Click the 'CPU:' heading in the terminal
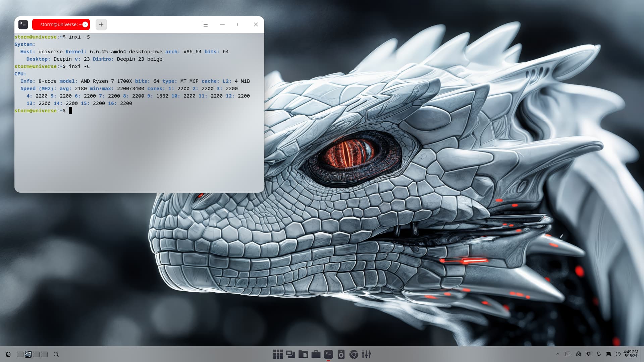The image size is (644, 362). click(20, 74)
